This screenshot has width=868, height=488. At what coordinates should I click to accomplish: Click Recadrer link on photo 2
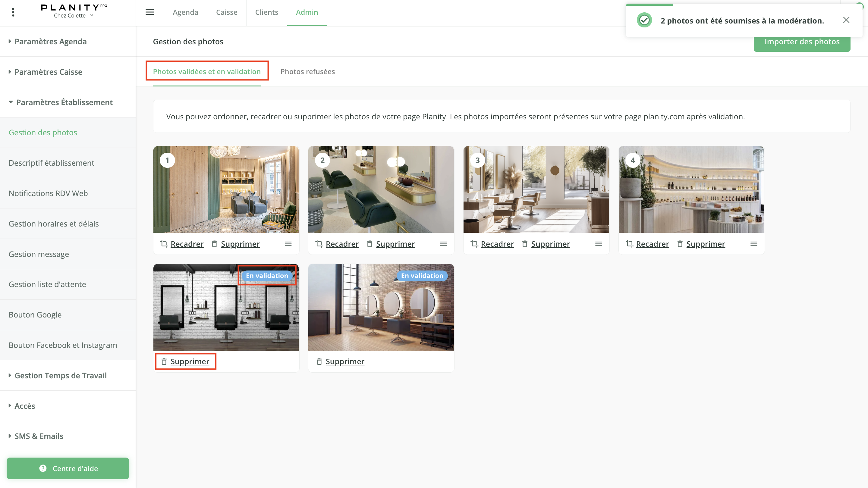342,244
